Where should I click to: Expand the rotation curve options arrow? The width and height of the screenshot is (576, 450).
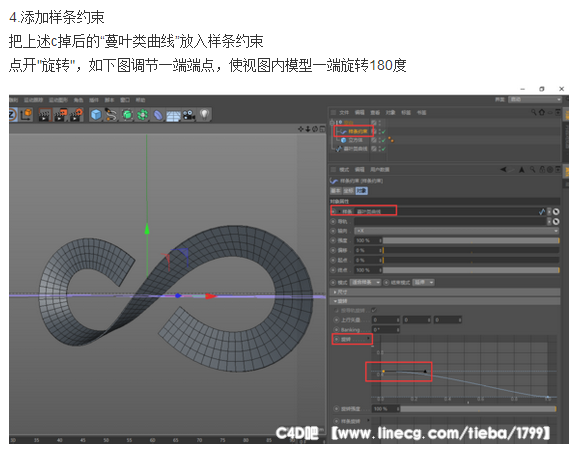[x=368, y=338]
